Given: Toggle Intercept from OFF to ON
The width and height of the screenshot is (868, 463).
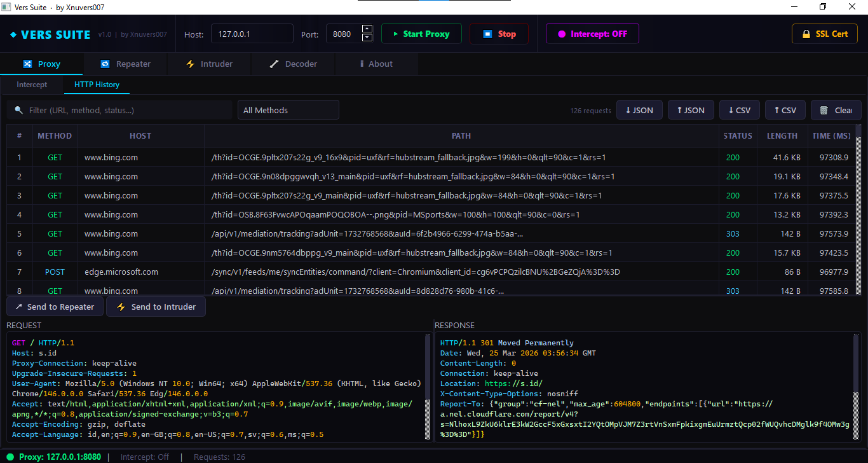Looking at the screenshot, I should pyautogui.click(x=592, y=33).
